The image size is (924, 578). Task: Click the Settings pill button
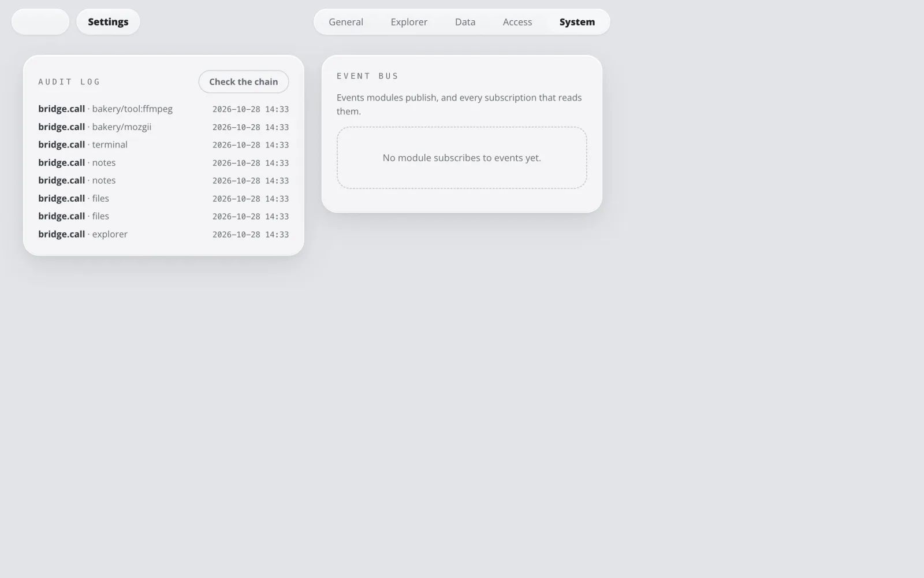[x=108, y=22]
